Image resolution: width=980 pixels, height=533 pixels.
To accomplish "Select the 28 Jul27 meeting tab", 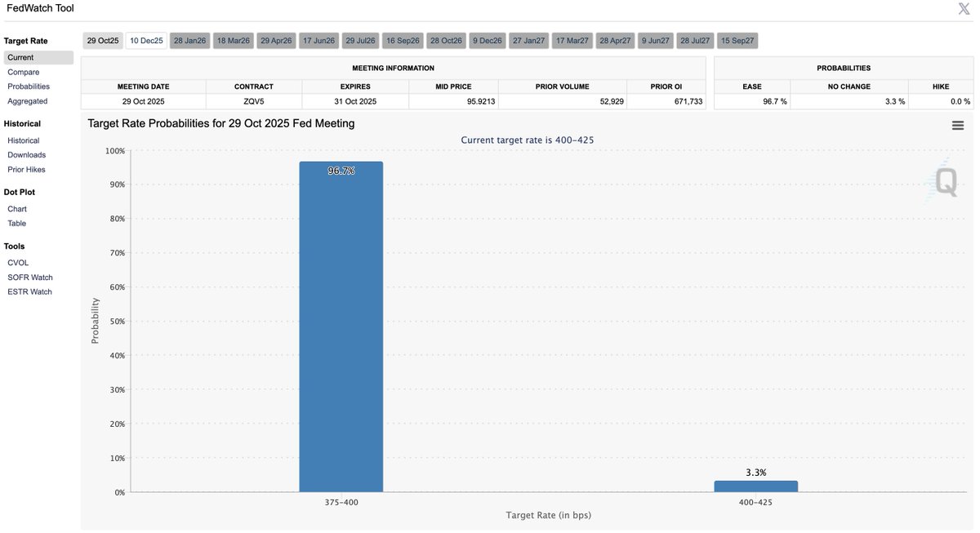I will [x=696, y=40].
